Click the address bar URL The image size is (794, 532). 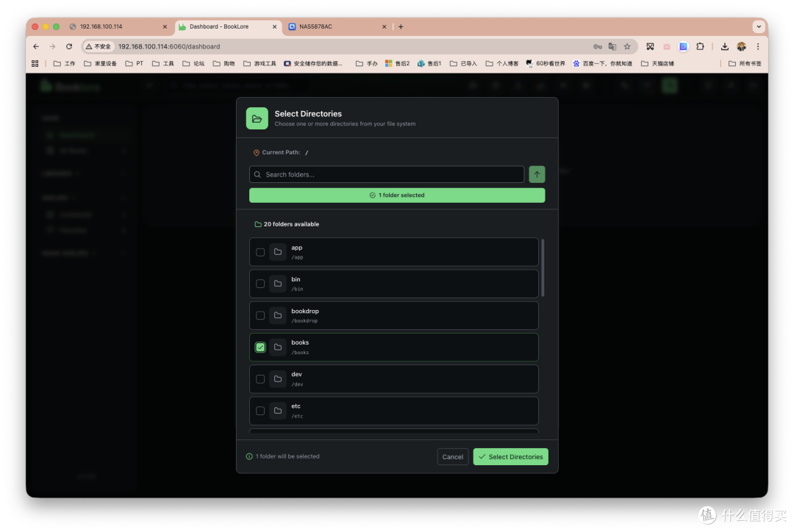[169, 46]
